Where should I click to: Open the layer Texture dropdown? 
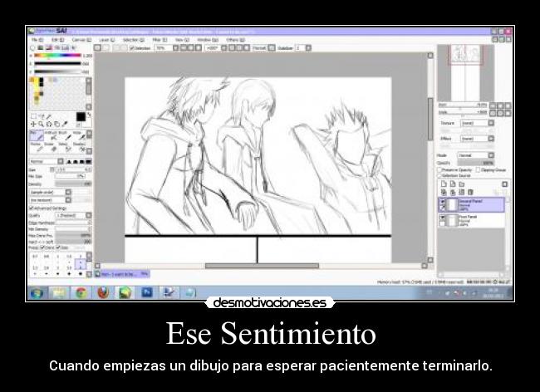477,123
